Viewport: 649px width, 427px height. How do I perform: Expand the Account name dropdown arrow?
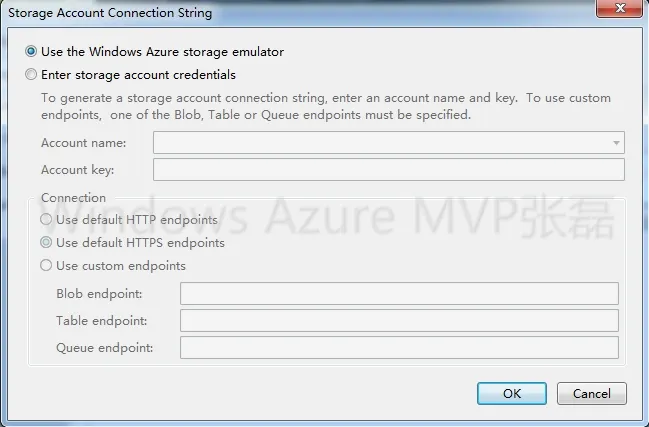[x=616, y=143]
